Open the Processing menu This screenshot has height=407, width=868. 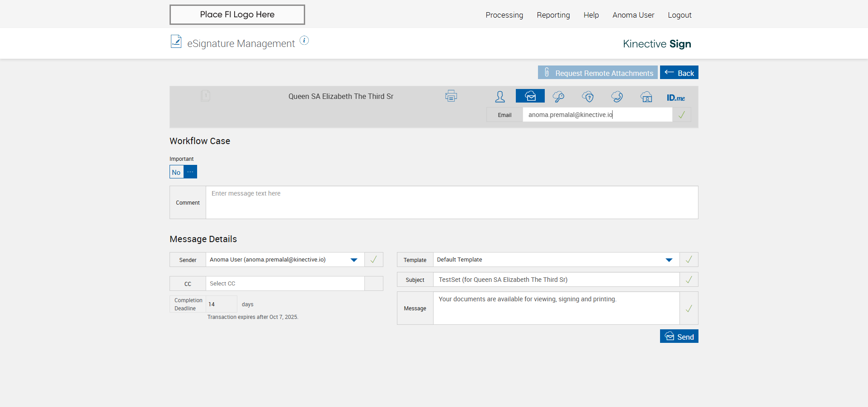[x=504, y=15]
